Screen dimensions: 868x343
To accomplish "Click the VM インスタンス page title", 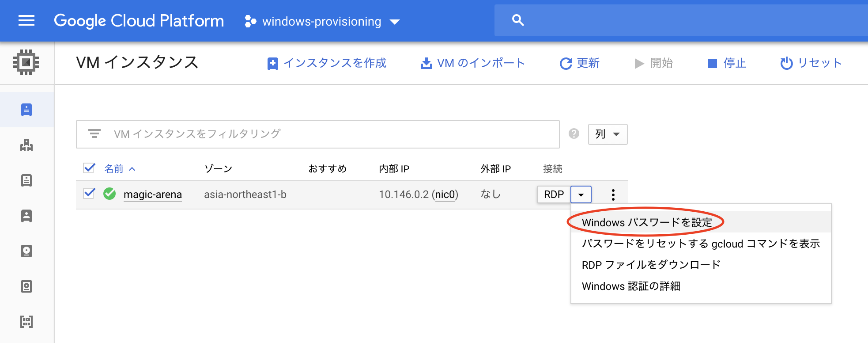I will coord(137,62).
